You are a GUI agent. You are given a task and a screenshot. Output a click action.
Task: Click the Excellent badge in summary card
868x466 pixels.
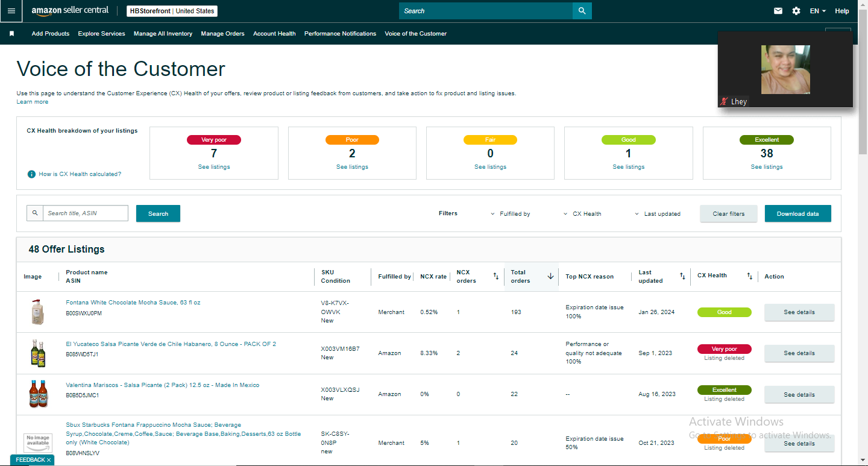pos(767,140)
